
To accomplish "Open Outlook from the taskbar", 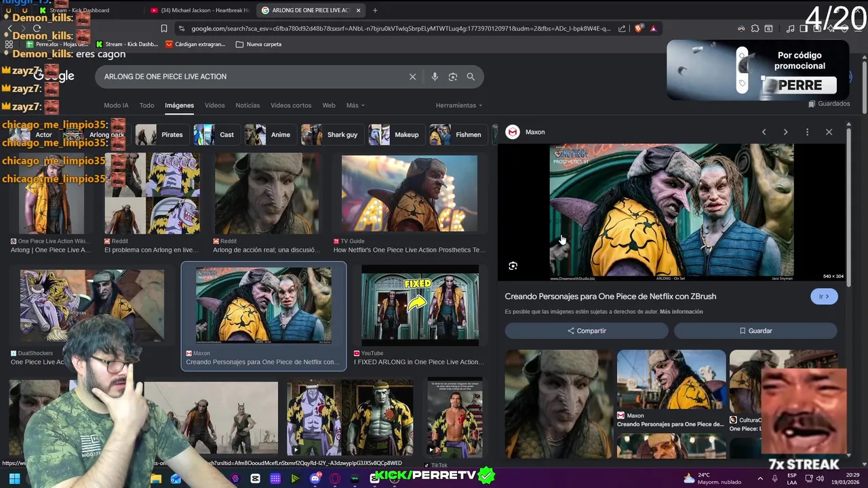I will pyautogui.click(x=176, y=479).
